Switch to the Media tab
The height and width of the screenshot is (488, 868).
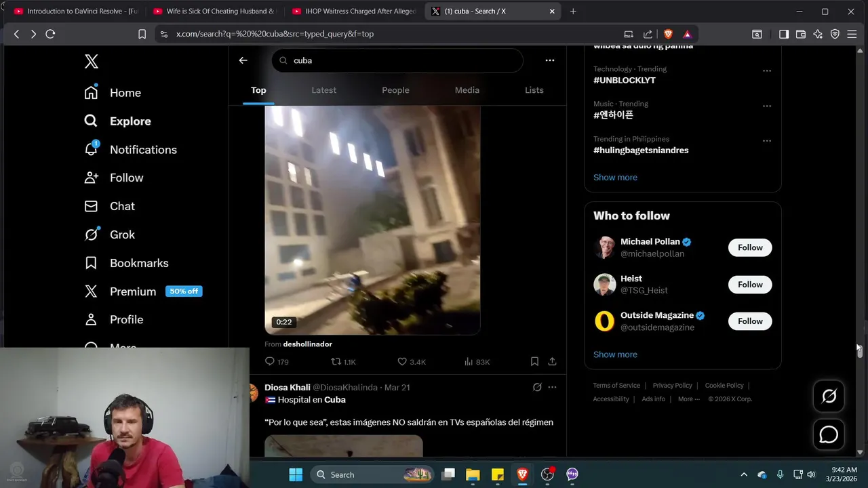coord(467,90)
